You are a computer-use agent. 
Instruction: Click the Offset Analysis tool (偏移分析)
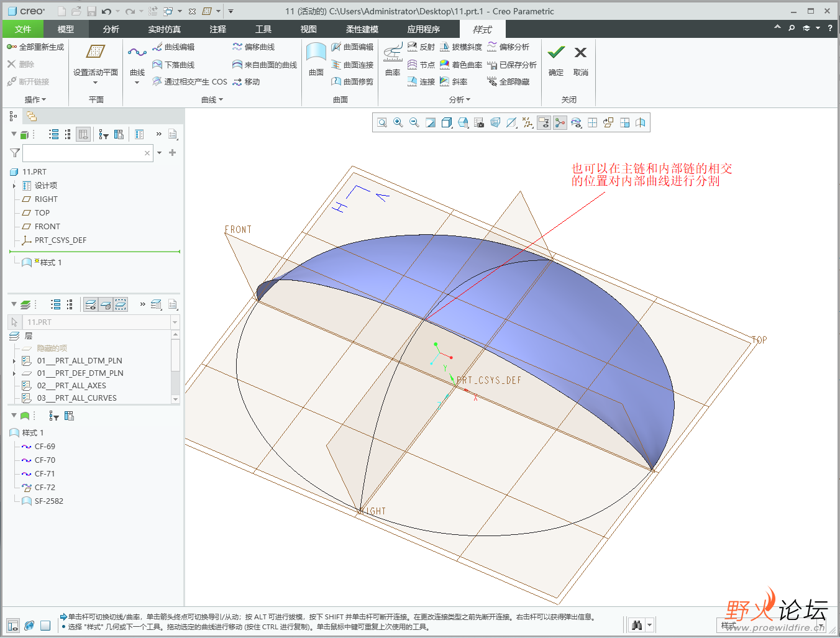(508, 47)
